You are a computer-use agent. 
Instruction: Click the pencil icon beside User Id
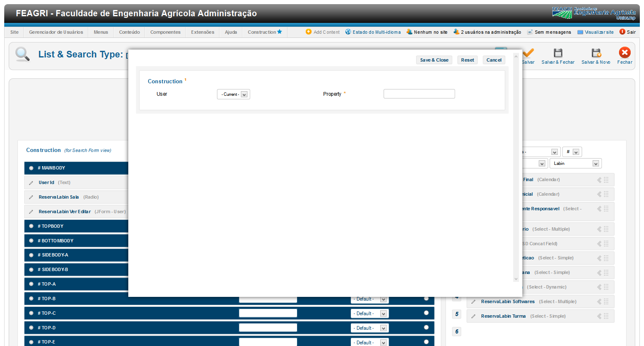pyautogui.click(x=31, y=183)
